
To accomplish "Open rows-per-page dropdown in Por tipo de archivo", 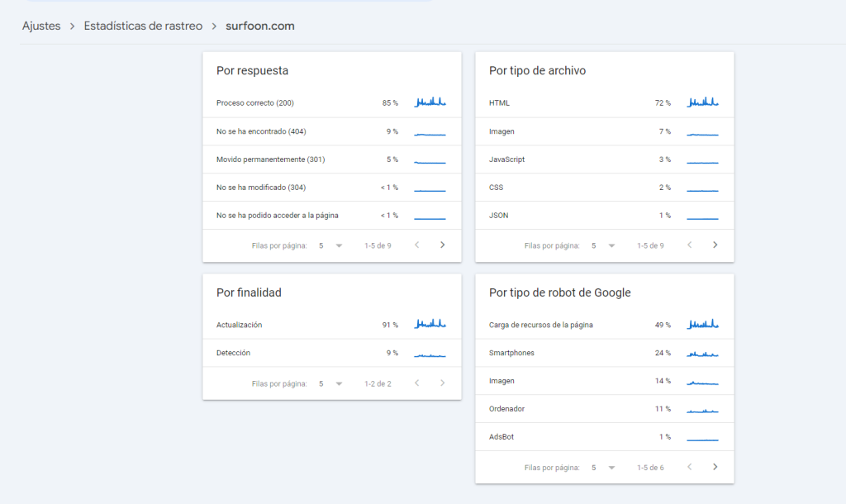I will click(x=602, y=245).
